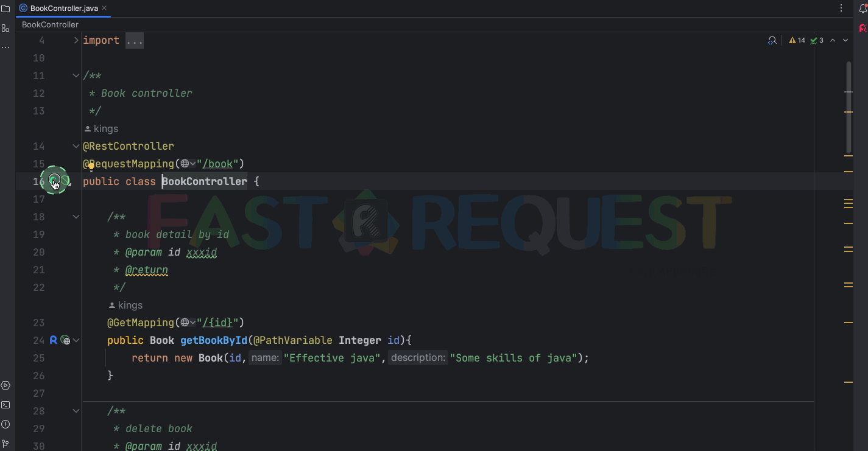
Task: Open the Fast Request panel from right sidebar
Action: pyautogui.click(x=863, y=28)
